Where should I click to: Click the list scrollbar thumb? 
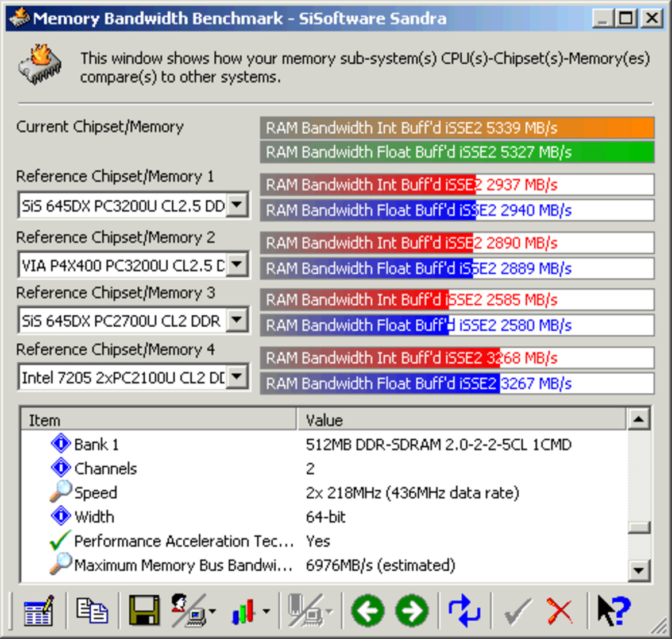(639, 527)
